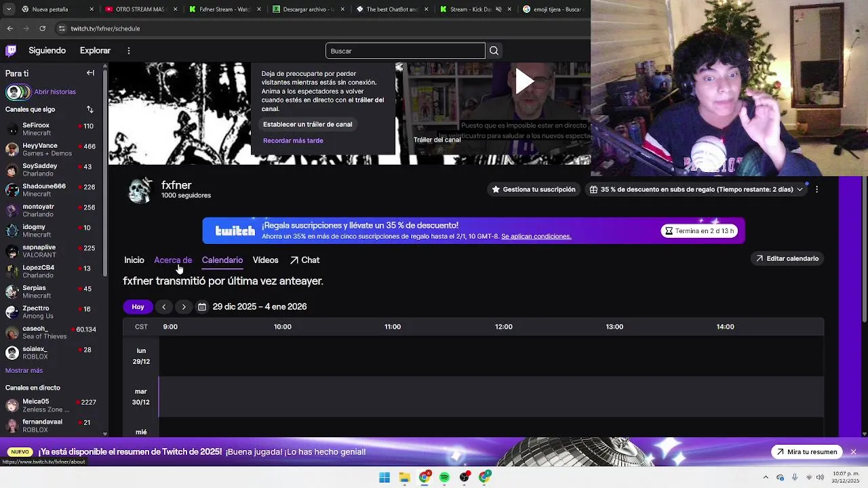Image resolution: width=868 pixels, height=488 pixels.
Task: Open the calendar date picker icon
Action: [201, 307]
